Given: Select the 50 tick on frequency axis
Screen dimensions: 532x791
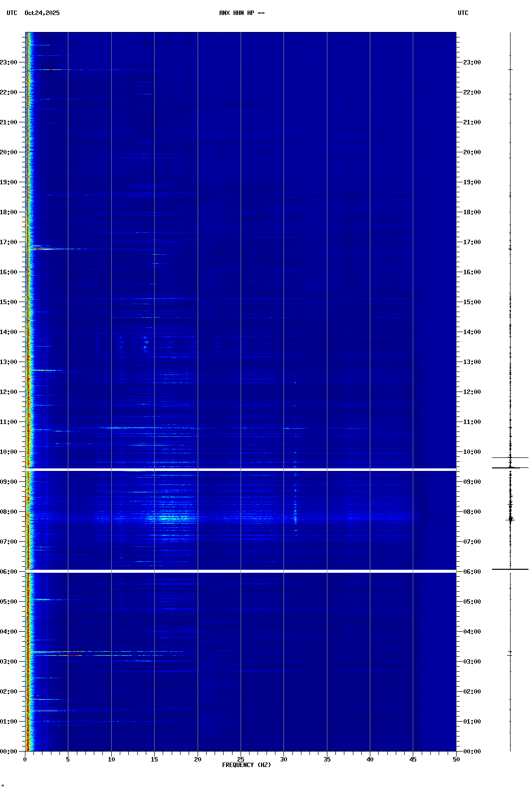Looking at the screenshot, I should point(456,759).
